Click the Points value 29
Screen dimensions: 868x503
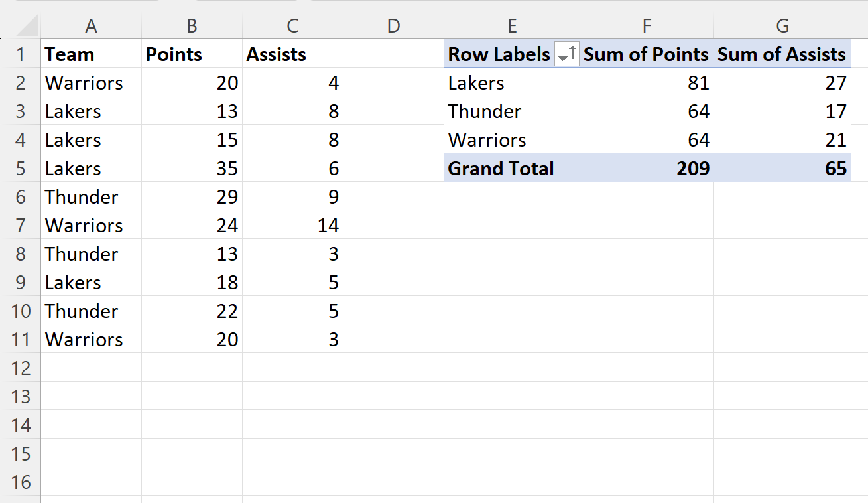(192, 197)
